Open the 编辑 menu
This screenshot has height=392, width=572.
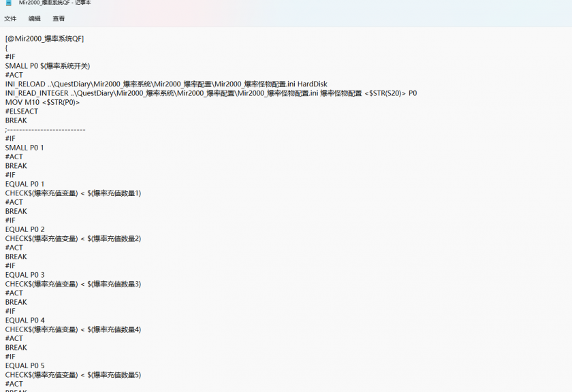(34, 18)
